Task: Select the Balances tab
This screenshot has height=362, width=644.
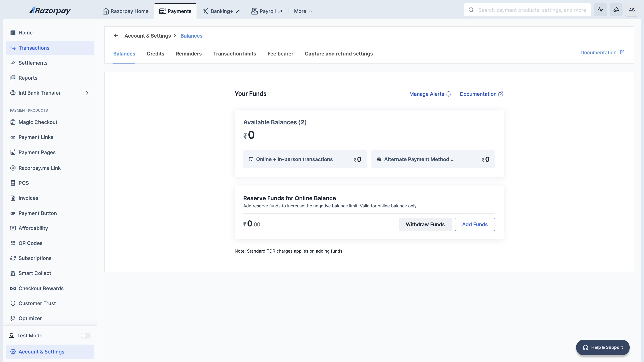Action: click(124, 54)
